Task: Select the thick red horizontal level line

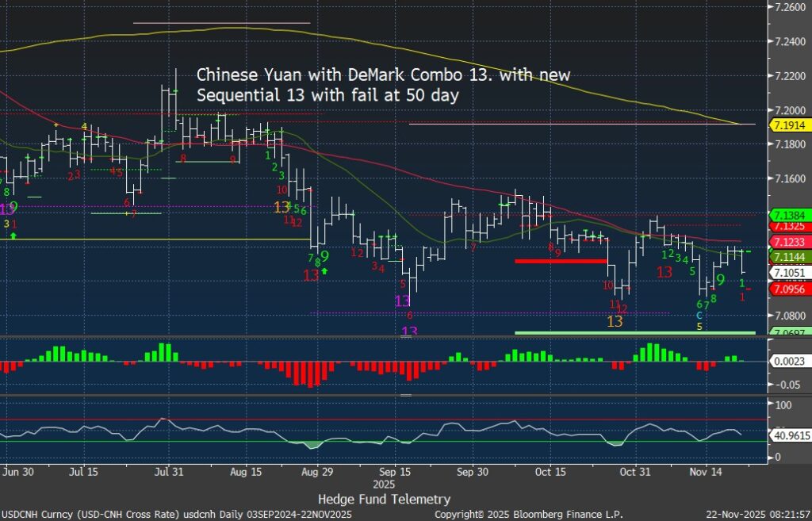Action: point(560,261)
